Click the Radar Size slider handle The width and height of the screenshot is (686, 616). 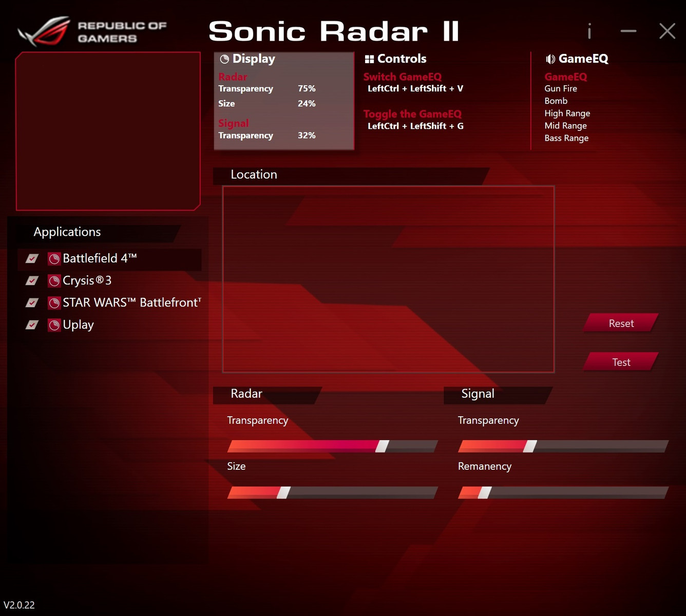(283, 493)
